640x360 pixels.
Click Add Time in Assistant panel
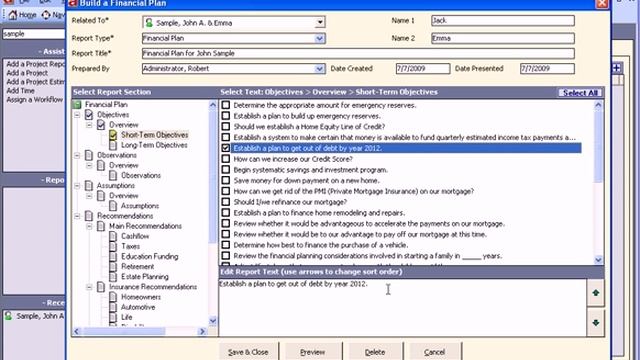[x=20, y=91]
